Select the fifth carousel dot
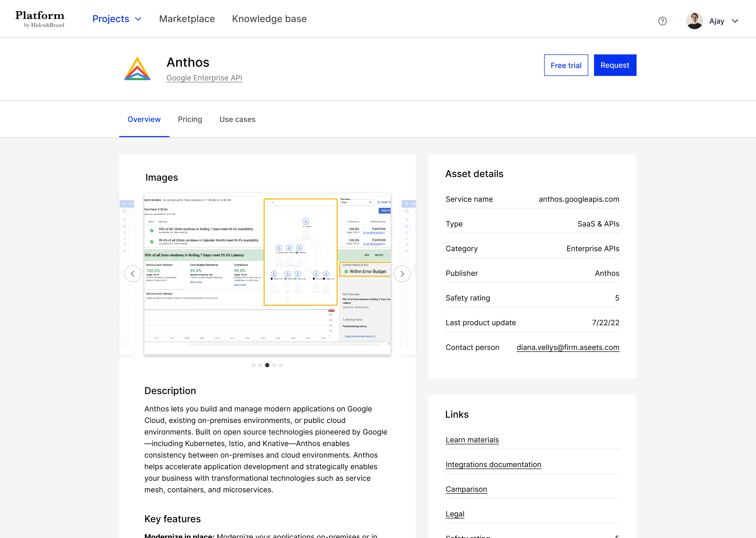 pos(281,365)
